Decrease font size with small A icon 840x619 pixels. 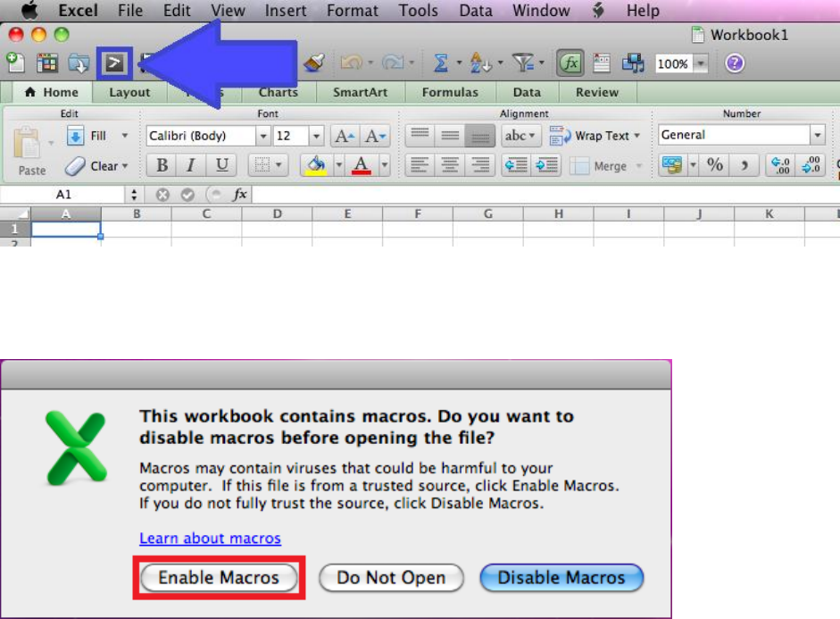pyautogui.click(x=375, y=136)
